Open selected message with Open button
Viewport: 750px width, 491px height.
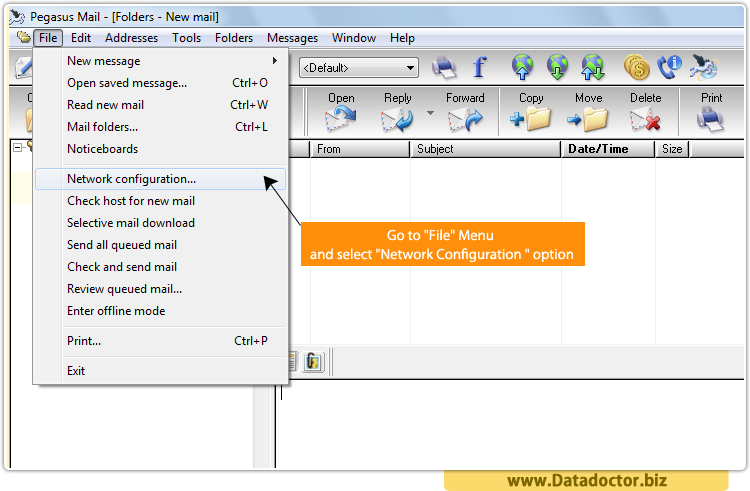tap(341, 112)
